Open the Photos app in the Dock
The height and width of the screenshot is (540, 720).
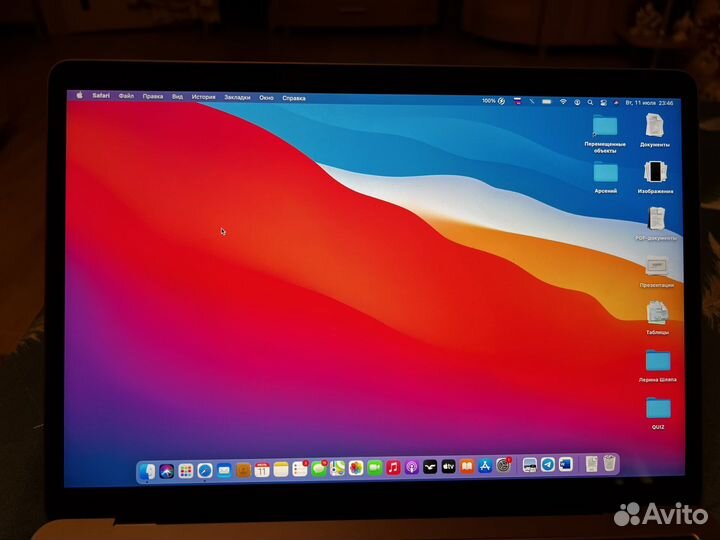pos(356,468)
